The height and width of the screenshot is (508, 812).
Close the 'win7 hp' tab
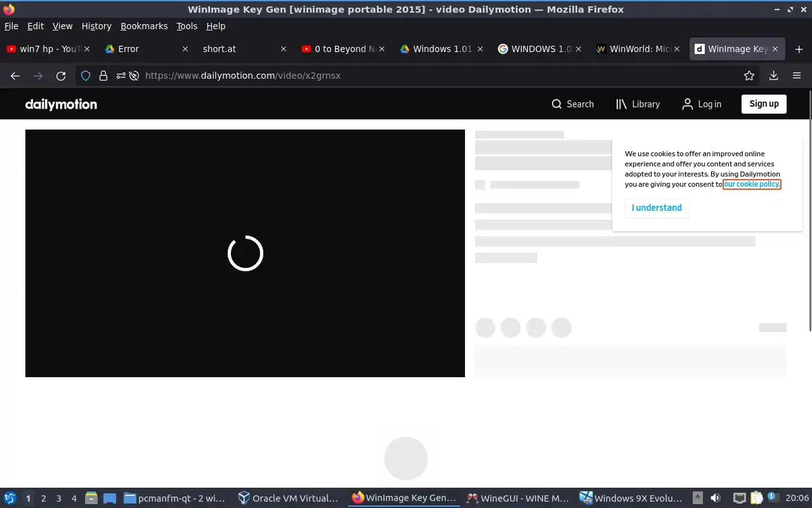[x=87, y=49]
